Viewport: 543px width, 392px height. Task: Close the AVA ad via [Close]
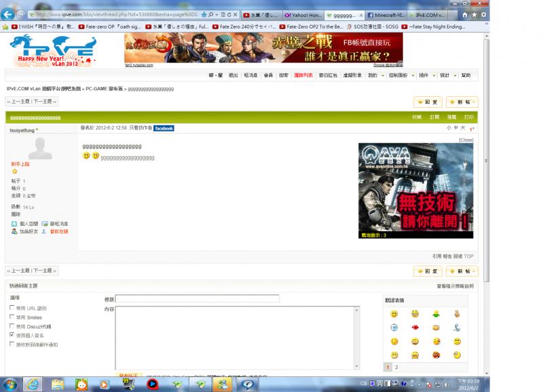[x=466, y=140]
